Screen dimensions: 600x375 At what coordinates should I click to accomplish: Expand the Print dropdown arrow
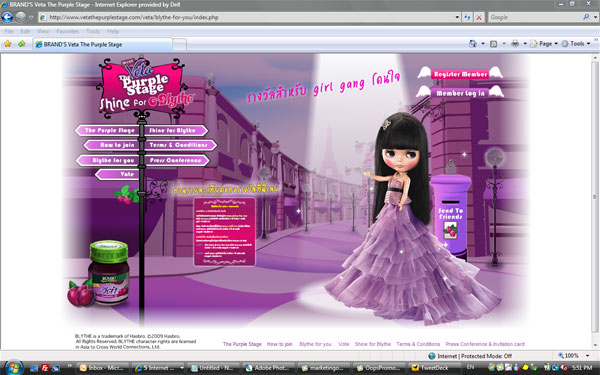click(x=525, y=44)
